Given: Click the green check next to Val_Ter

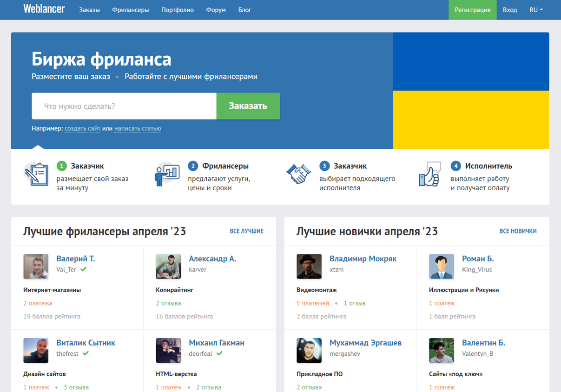Looking at the screenshot, I should point(84,269).
